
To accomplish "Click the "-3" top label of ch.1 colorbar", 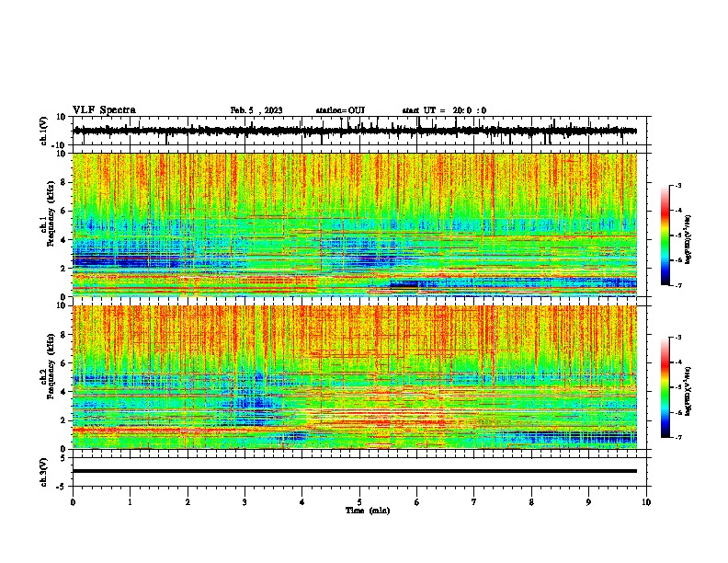I will click(678, 185).
